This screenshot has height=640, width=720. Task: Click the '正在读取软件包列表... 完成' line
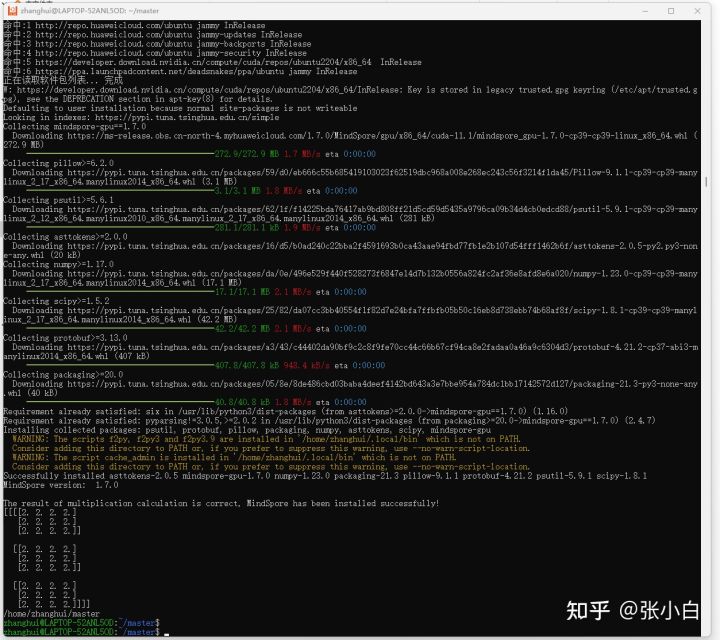tap(63, 80)
